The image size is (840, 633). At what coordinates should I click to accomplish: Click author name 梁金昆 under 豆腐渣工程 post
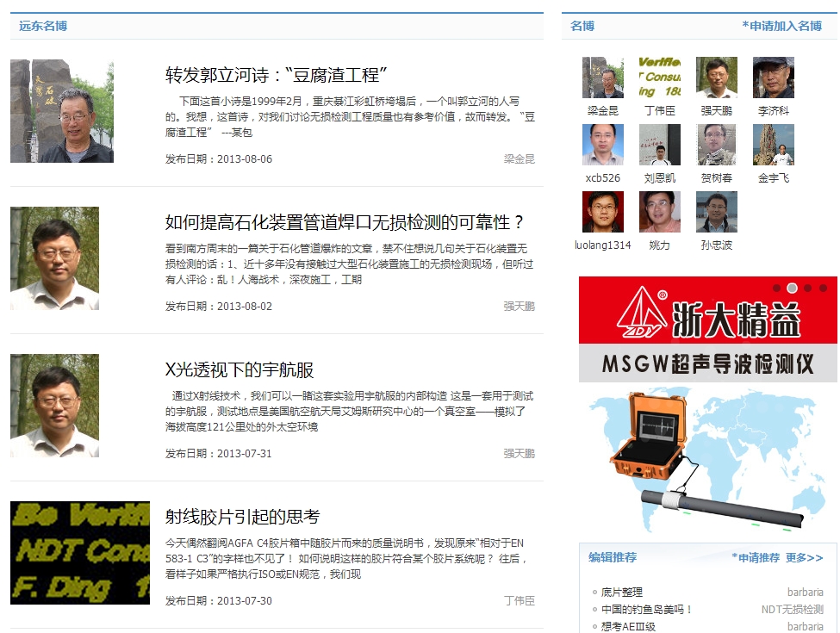tap(520, 159)
